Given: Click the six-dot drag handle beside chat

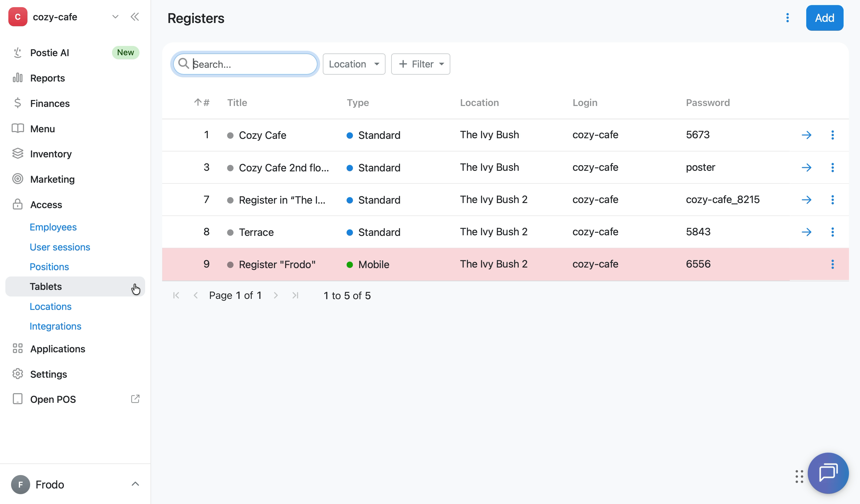Looking at the screenshot, I should 799,476.
